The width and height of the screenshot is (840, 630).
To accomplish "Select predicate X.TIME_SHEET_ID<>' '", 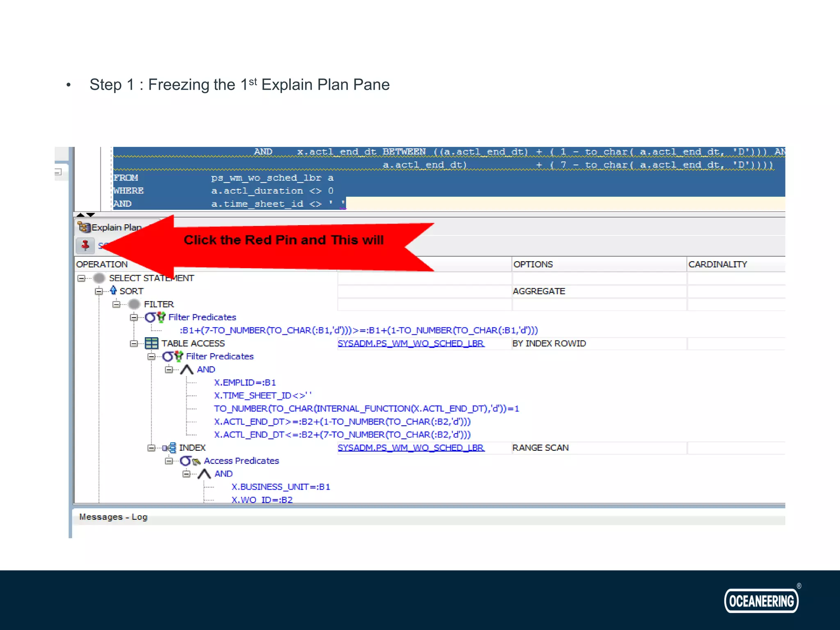I will [262, 396].
